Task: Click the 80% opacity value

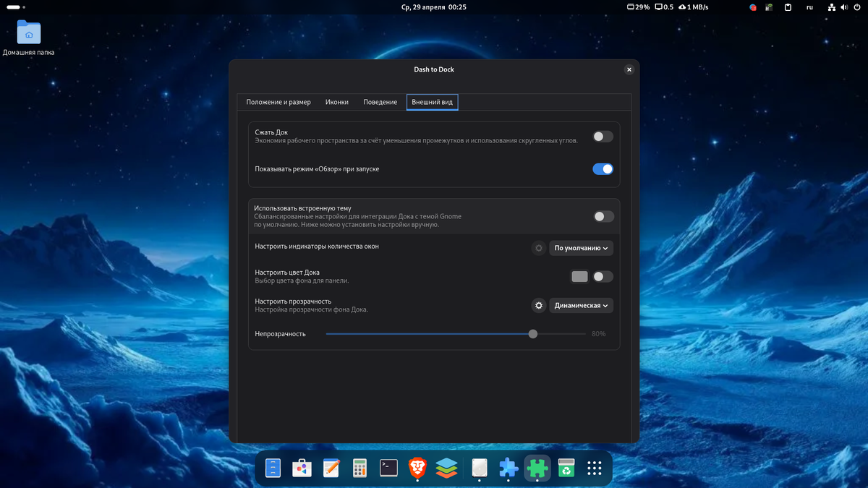Action: [598, 334]
